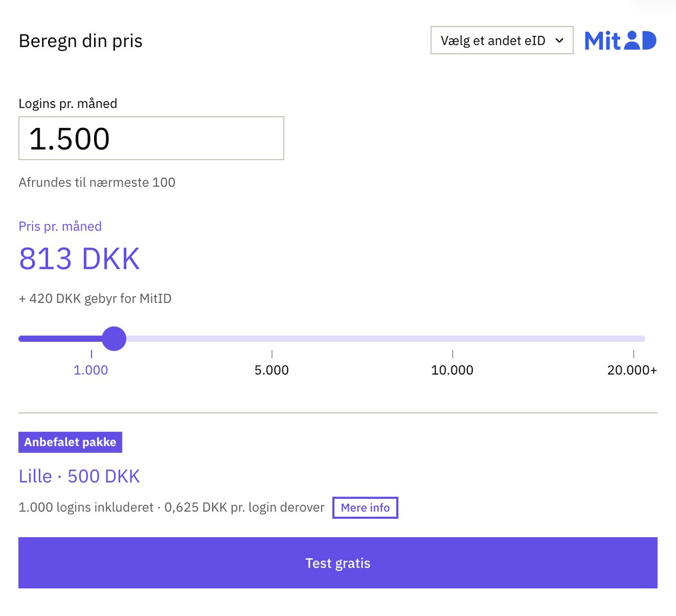Click the purple slider thumb handle

pyautogui.click(x=114, y=339)
